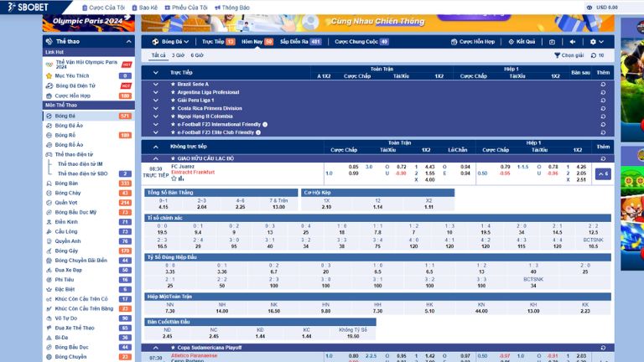Image resolution: width=644 pixels, height=362 pixels.
Task: Expand the Giải Peru Liga 1 row
Action: [156, 101]
